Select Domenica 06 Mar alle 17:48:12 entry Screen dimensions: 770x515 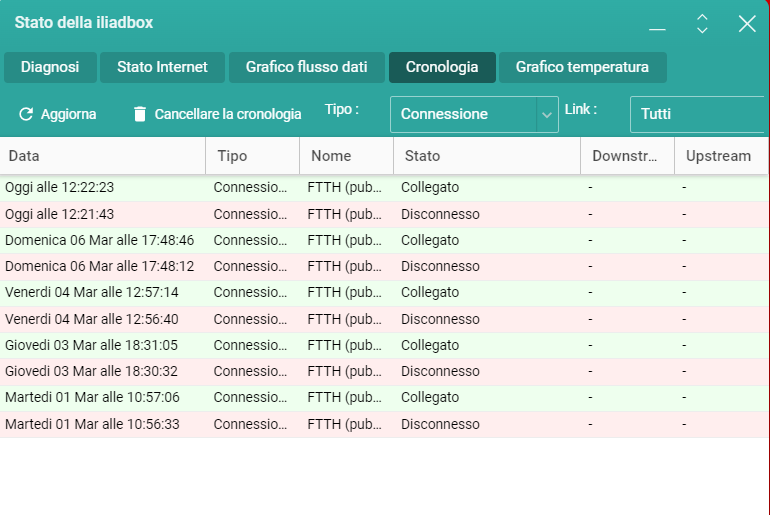[x=384, y=267]
